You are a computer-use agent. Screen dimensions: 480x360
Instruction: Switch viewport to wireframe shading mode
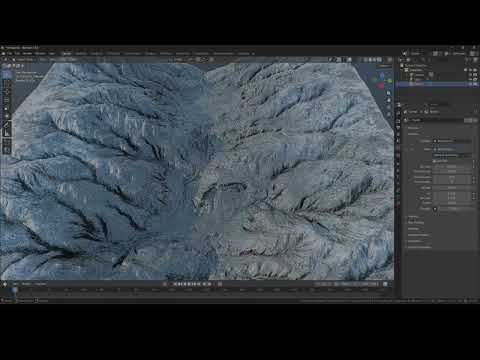(x=366, y=60)
